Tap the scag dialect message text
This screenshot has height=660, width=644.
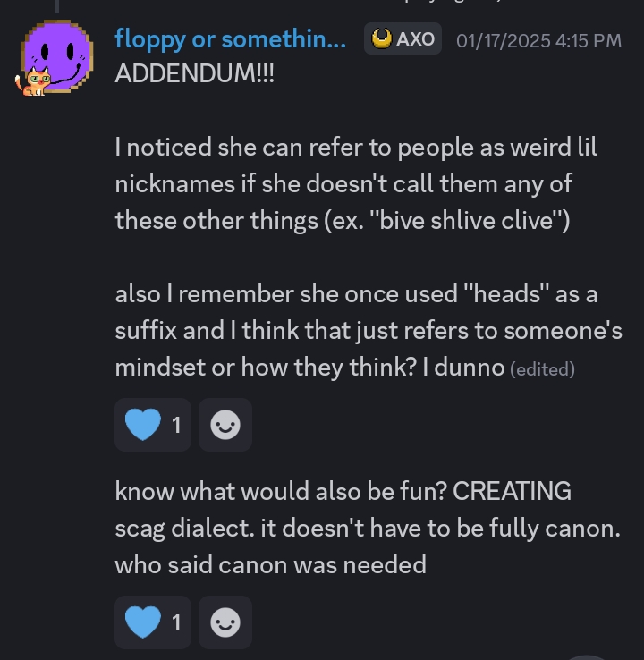[367, 528]
